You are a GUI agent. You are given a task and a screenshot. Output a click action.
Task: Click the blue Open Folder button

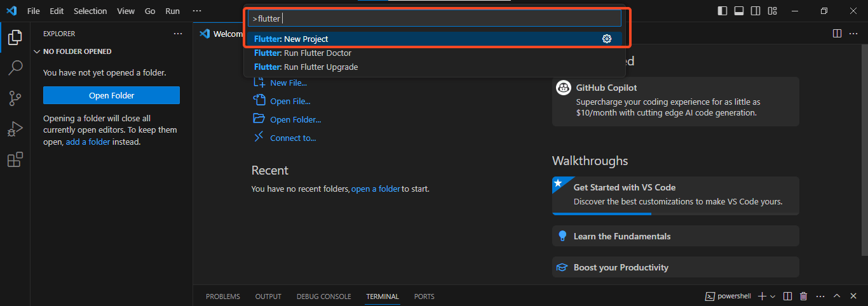[x=111, y=95]
